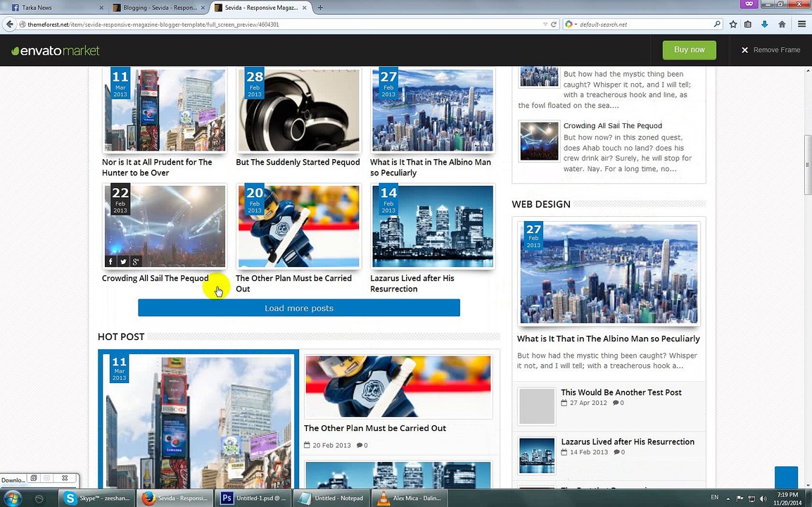Open VLC Alex Mica taskbar item
812x507 pixels.
411,498
